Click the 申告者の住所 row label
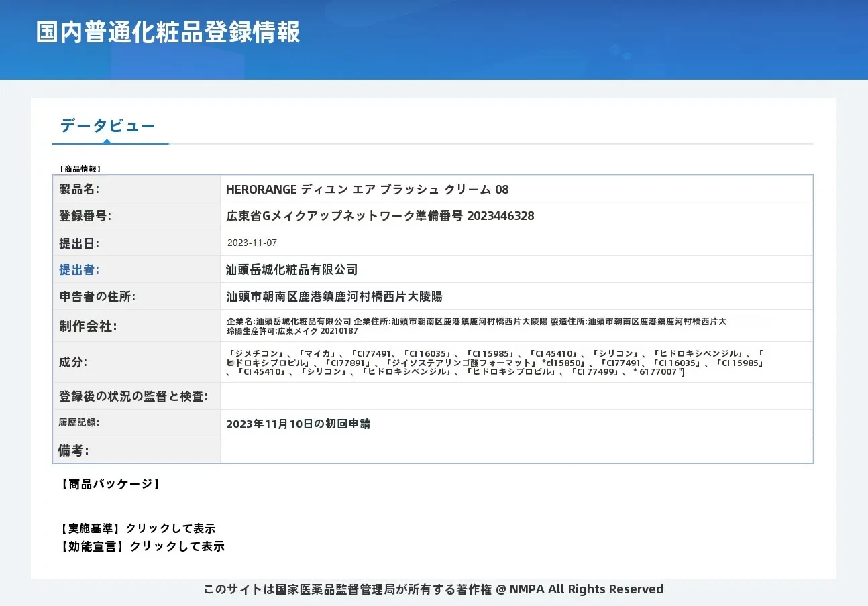The image size is (868, 606). tap(97, 296)
